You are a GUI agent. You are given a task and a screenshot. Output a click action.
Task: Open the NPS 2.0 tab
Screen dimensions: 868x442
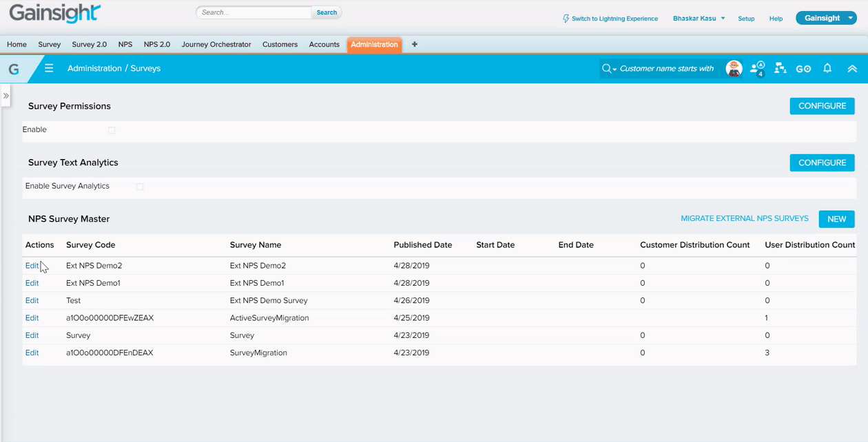click(157, 44)
